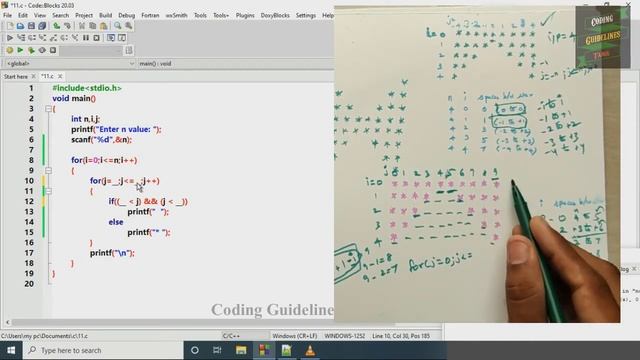Open the Fortran menu
Screen dimensions: 640x360
150,15
